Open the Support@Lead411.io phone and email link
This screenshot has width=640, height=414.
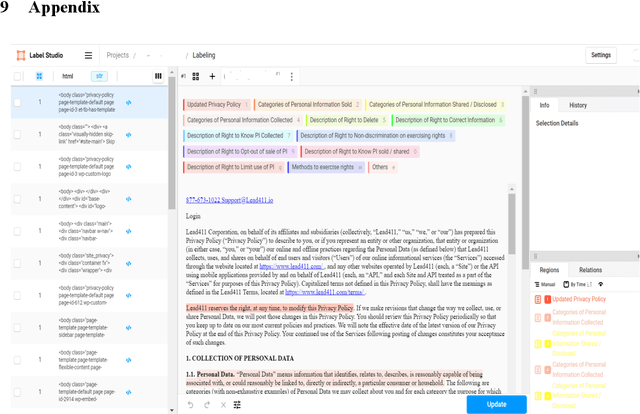(x=229, y=200)
